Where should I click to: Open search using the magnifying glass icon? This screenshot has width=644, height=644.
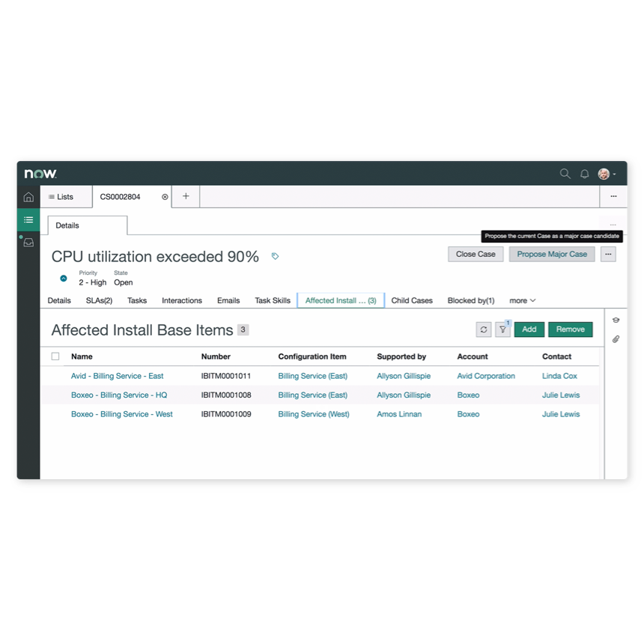(x=565, y=173)
